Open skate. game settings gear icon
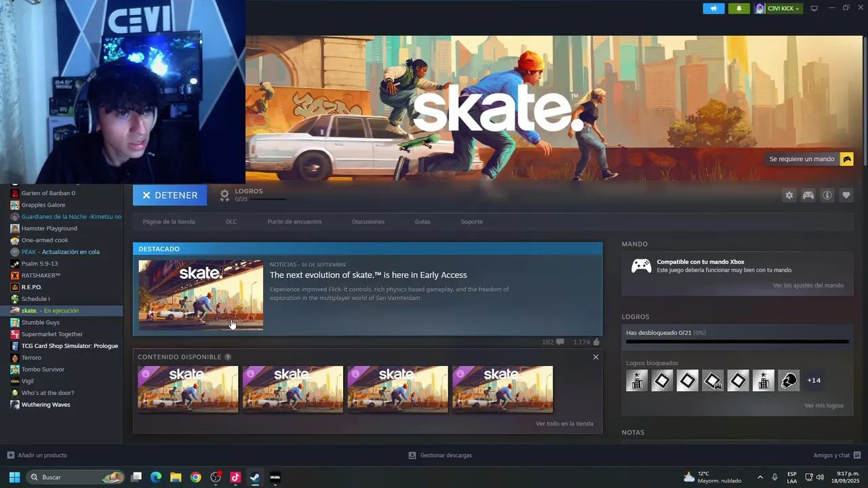 tap(789, 195)
